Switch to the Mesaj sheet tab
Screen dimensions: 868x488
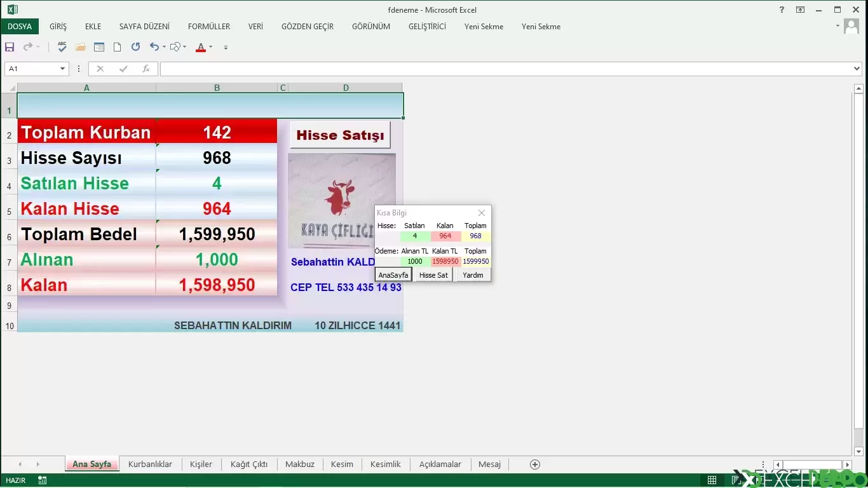tap(490, 464)
